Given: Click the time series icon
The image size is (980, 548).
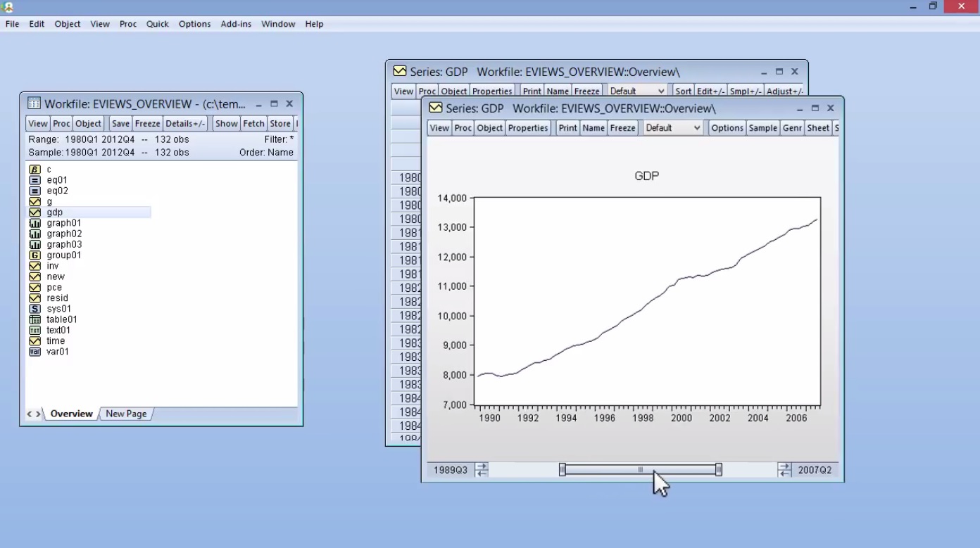Looking at the screenshot, I should [x=34, y=341].
